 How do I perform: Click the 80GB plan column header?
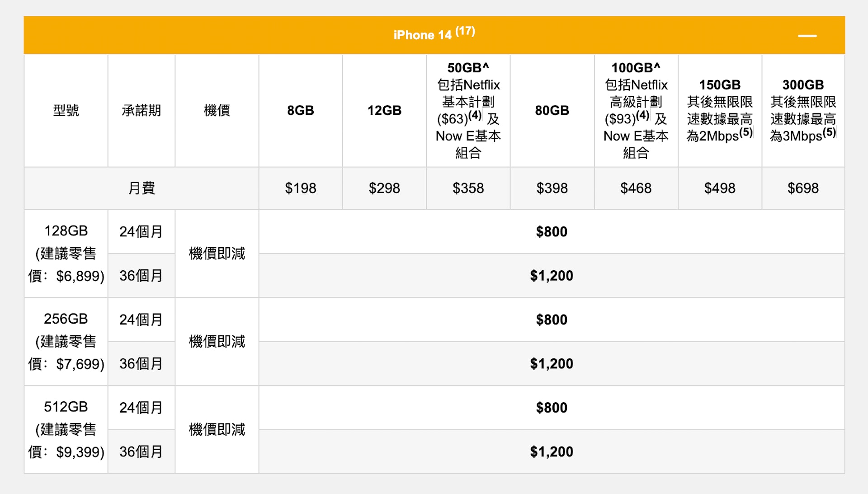tap(552, 110)
